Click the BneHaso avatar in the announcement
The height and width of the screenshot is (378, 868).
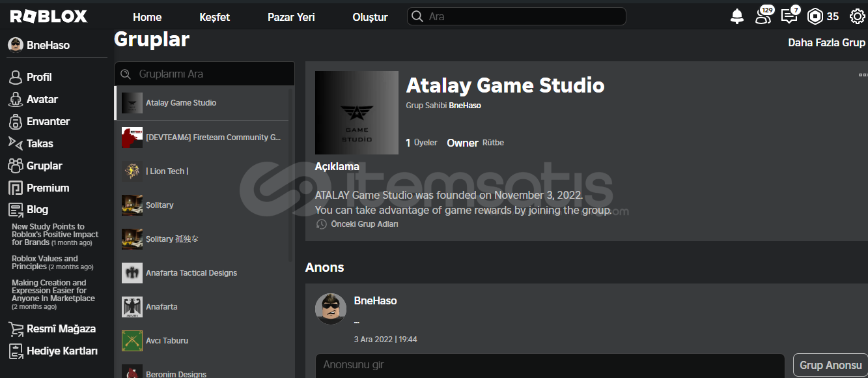click(331, 309)
